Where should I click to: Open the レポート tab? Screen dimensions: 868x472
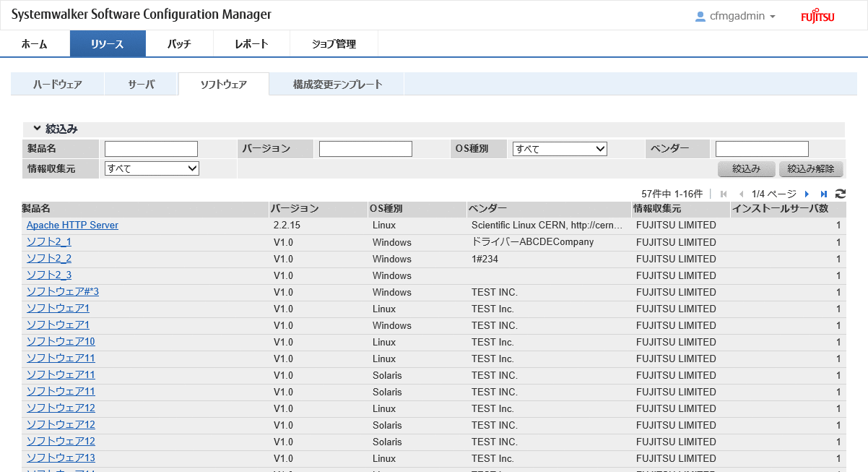click(x=251, y=43)
